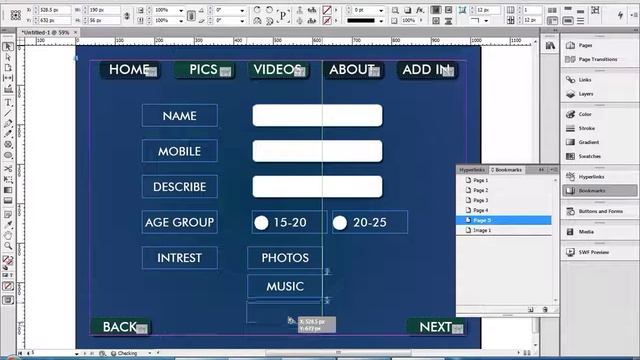This screenshot has width=640, height=360.
Task: Open stroke style dropdown
Action: [381, 20]
